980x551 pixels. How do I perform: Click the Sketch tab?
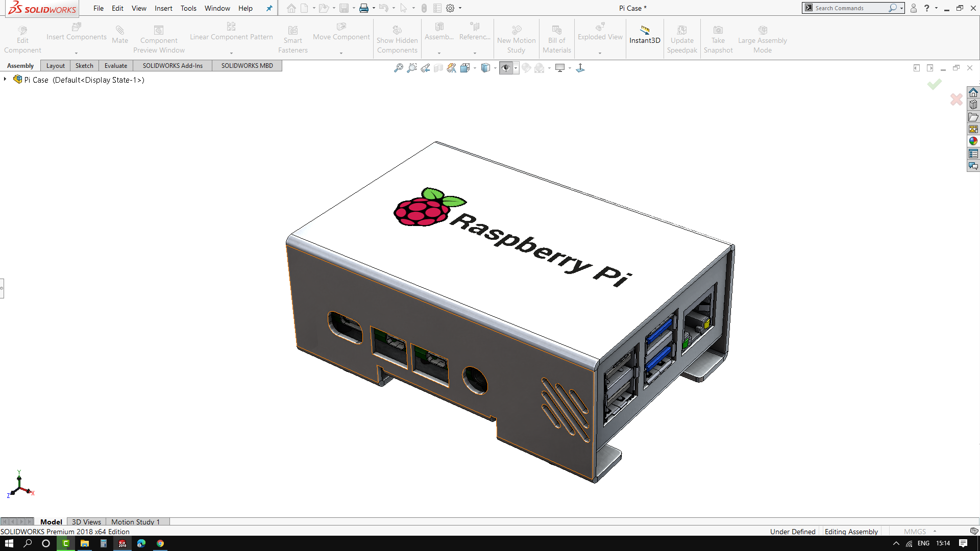click(x=84, y=65)
